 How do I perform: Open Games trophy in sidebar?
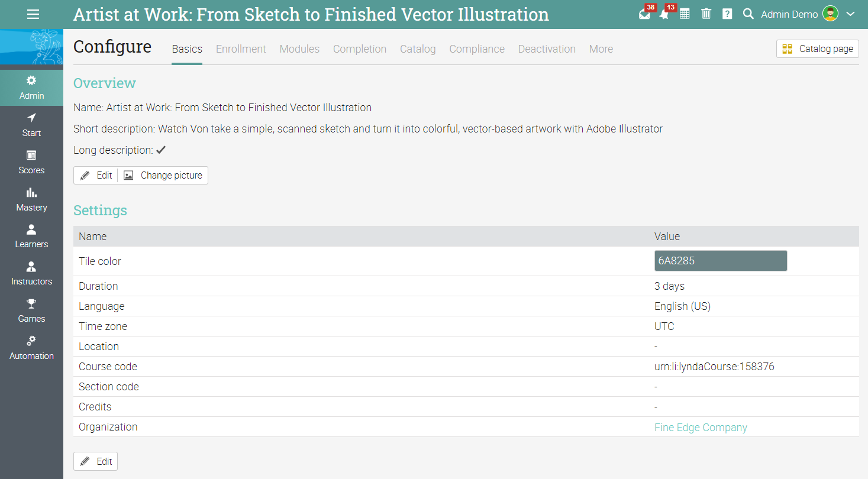click(x=31, y=310)
